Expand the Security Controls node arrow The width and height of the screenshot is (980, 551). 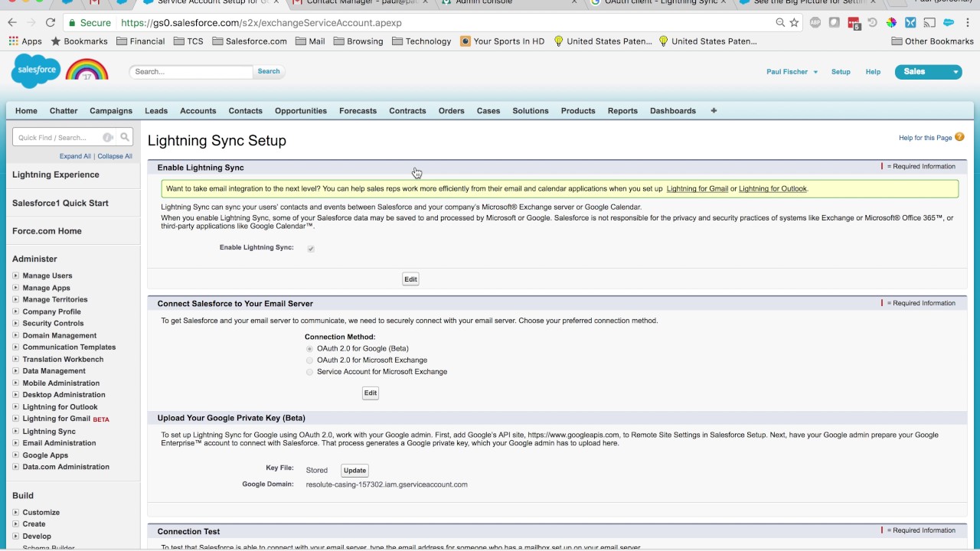pos(15,323)
